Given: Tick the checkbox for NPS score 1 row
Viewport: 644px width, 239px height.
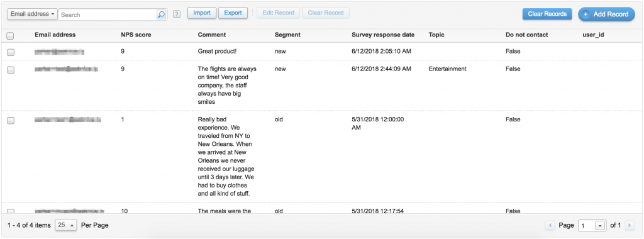Looking at the screenshot, I should coord(11,120).
